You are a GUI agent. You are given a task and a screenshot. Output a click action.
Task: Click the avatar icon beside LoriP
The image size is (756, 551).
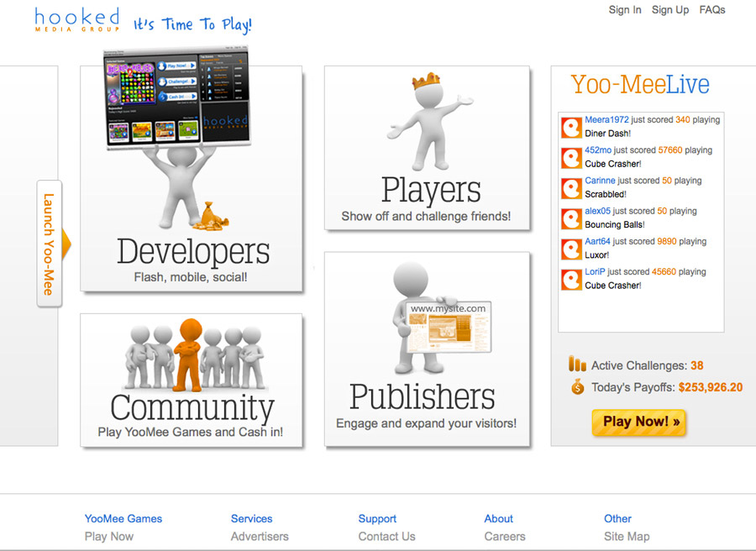(x=572, y=279)
